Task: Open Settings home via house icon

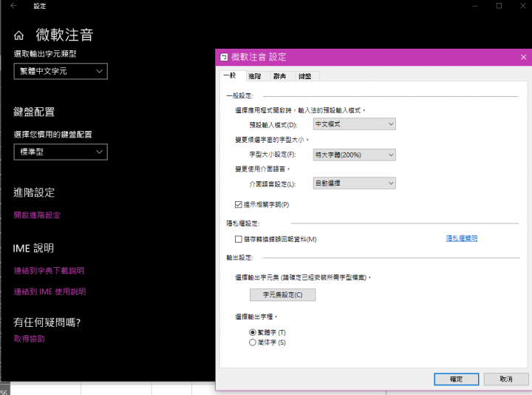Action: (x=19, y=36)
